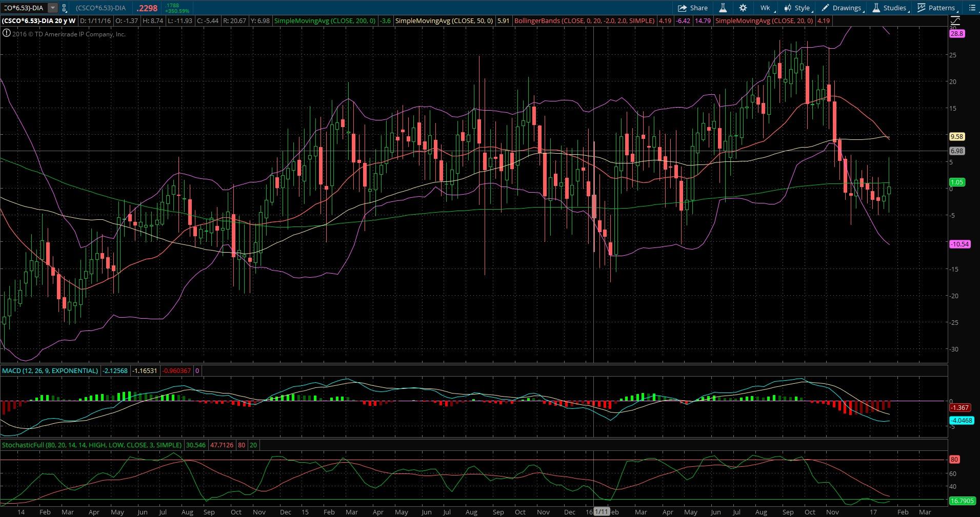Screen dimensions: 980x517
Task: Click the price axis scale curve icon
Action: (955, 21)
